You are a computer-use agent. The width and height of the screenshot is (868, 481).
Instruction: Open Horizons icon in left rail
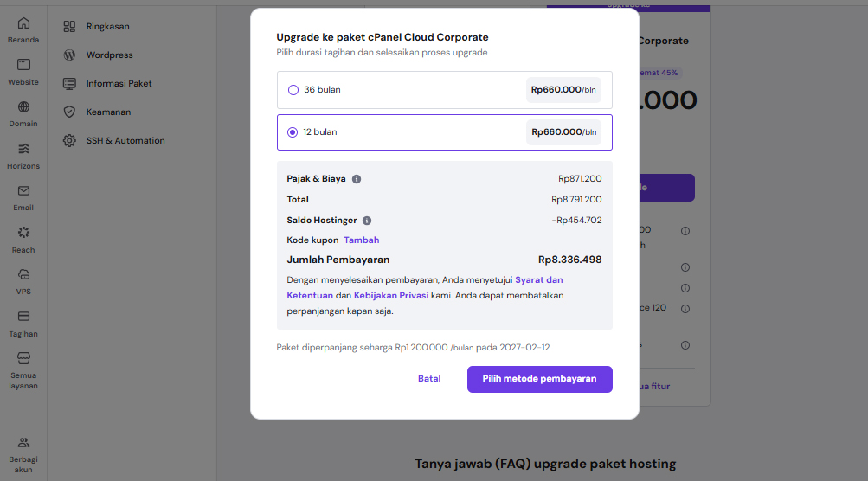[23, 149]
